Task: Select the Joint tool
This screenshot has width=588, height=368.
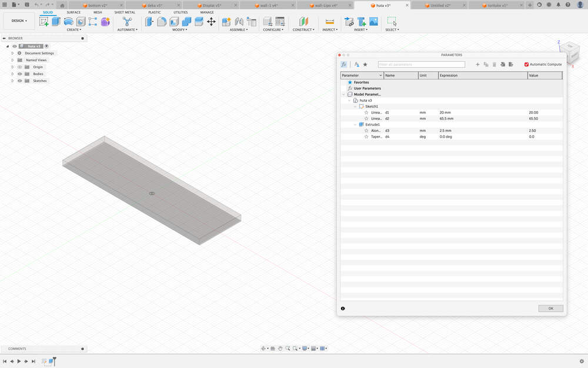Action: (x=239, y=21)
